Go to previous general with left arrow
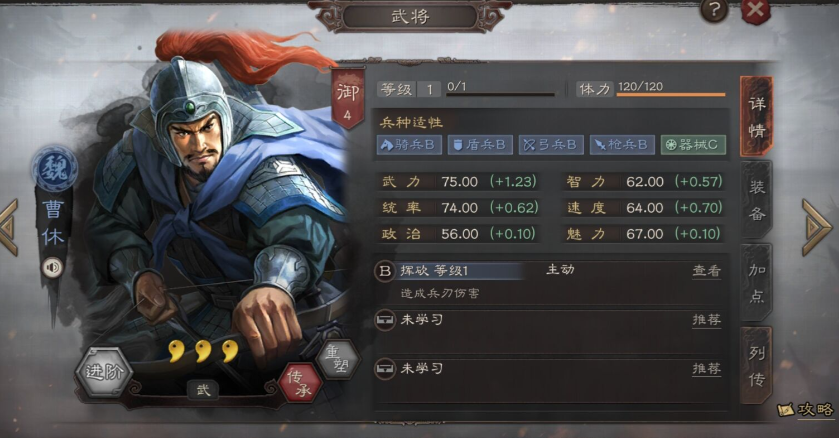This screenshot has height=438, width=839. click(x=10, y=227)
